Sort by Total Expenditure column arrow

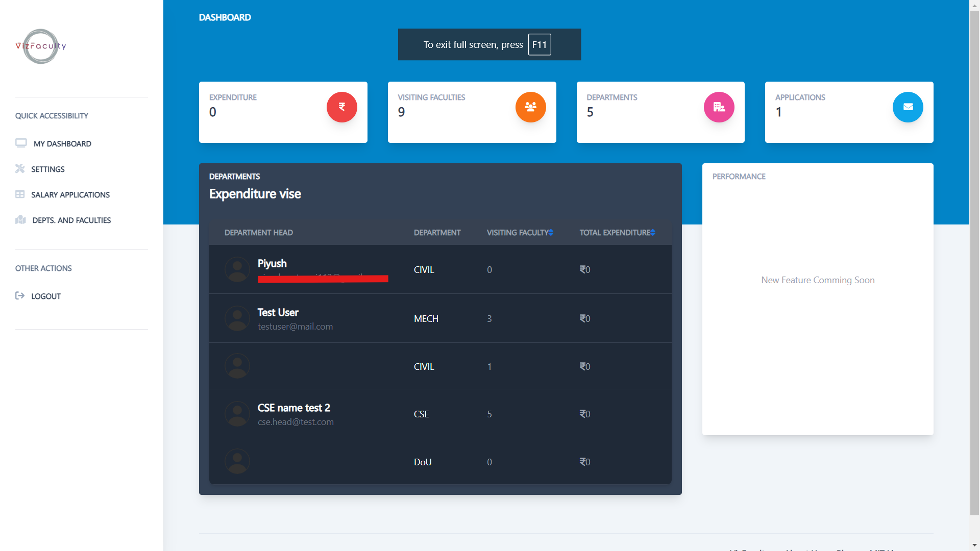coord(653,232)
